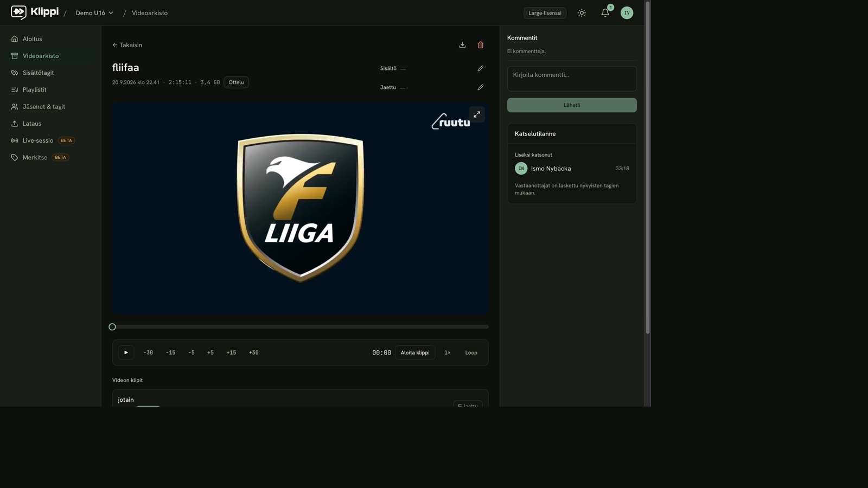Open Jäsenet & tagit in sidebar

point(50,107)
